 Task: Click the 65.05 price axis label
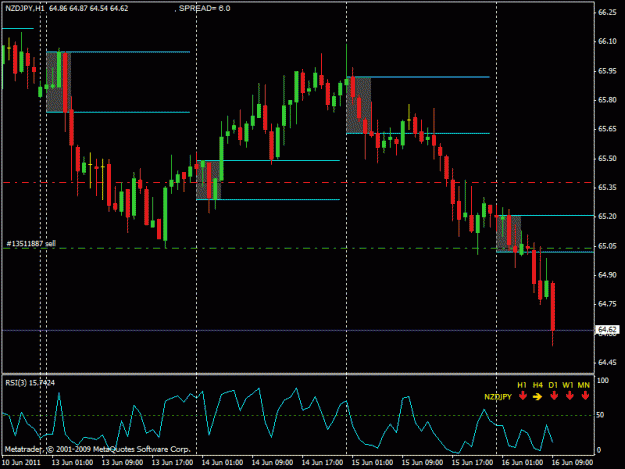pos(607,246)
